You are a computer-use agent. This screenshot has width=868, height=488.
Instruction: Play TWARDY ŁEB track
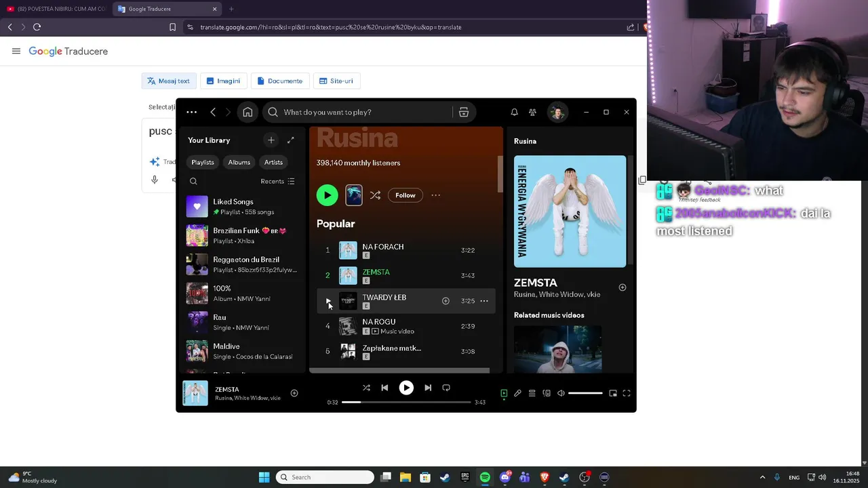pyautogui.click(x=328, y=301)
